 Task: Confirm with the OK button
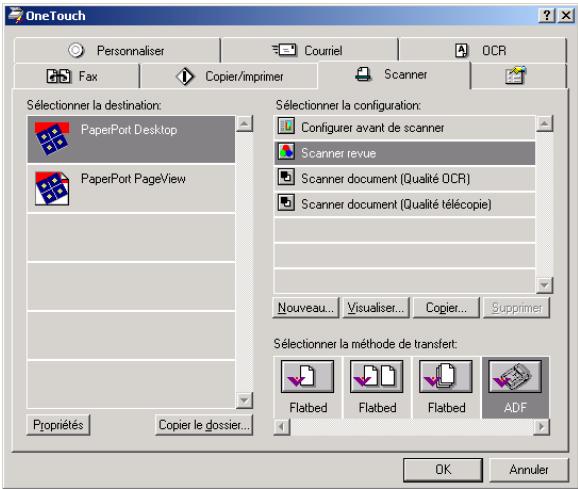click(x=443, y=470)
